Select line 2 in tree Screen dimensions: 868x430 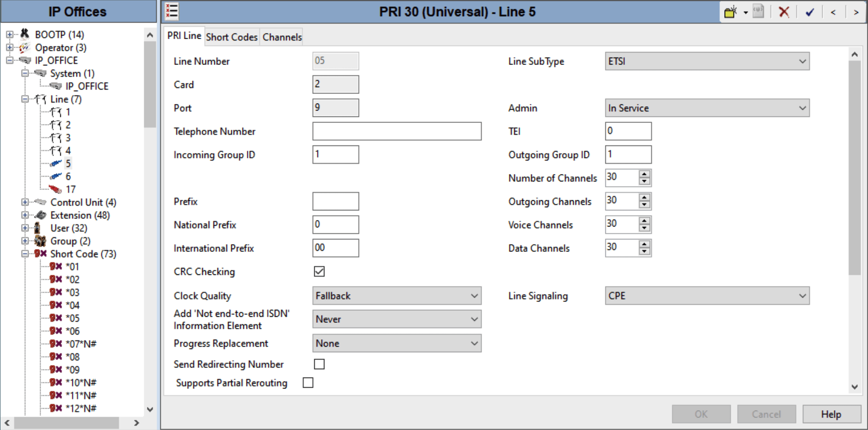(67, 125)
